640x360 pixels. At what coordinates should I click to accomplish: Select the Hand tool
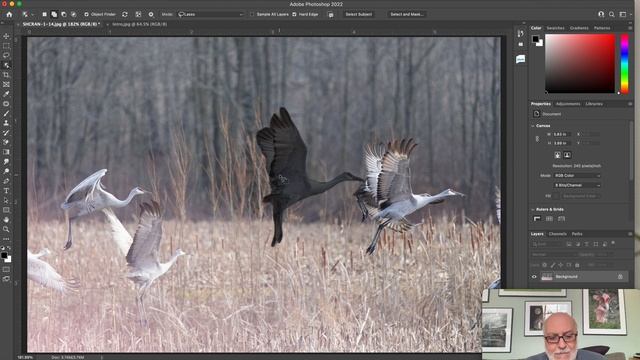coord(6,220)
